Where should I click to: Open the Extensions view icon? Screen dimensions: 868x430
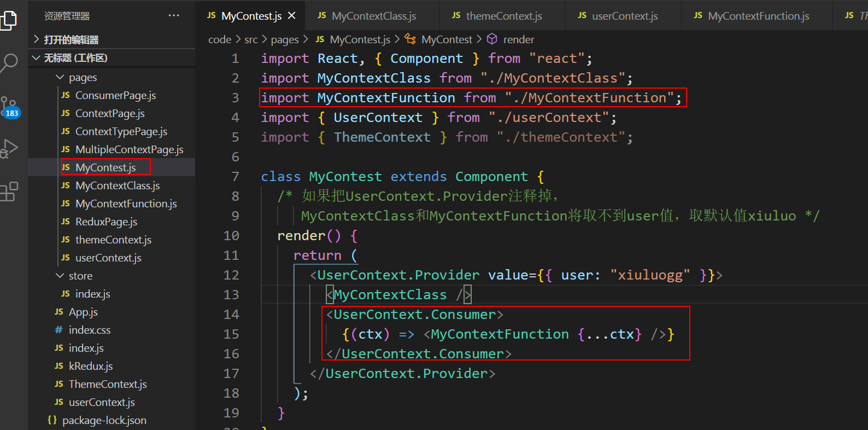(9, 191)
